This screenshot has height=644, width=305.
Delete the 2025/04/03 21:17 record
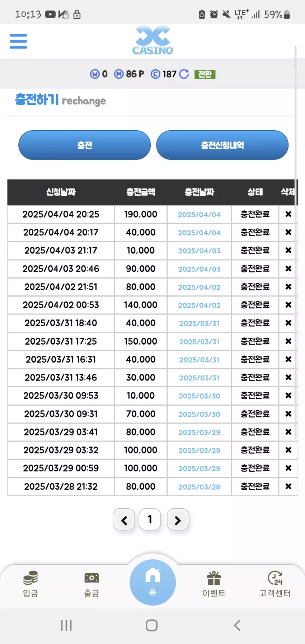[x=288, y=250]
